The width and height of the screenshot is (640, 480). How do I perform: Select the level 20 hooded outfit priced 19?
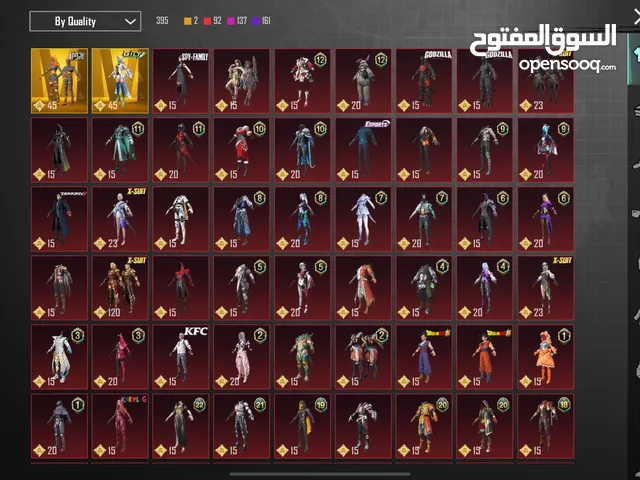[x=485, y=426]
